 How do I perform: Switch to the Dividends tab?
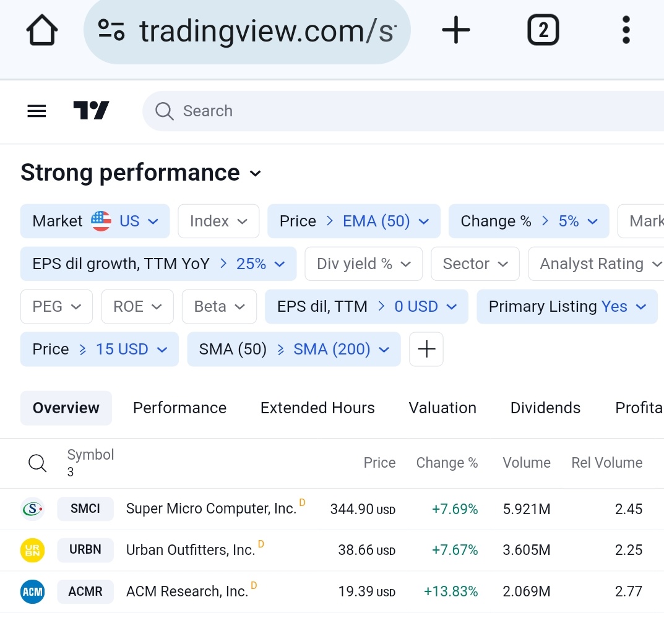(545, 408)
